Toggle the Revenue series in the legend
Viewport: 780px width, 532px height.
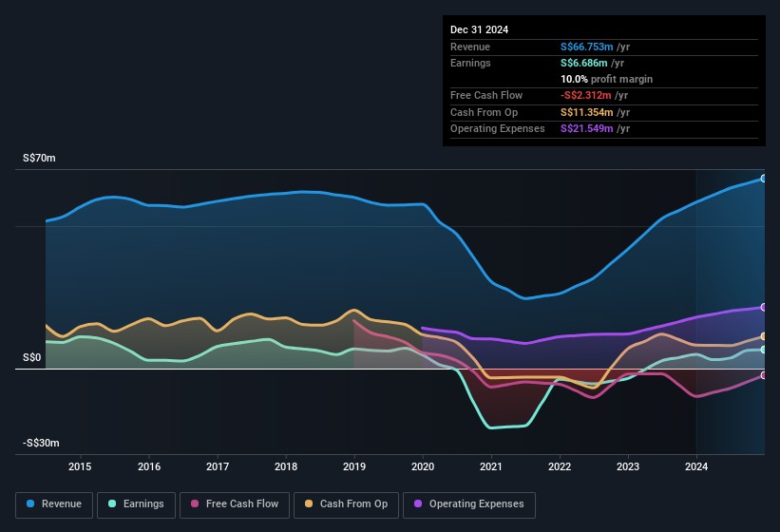pos(54,504)
